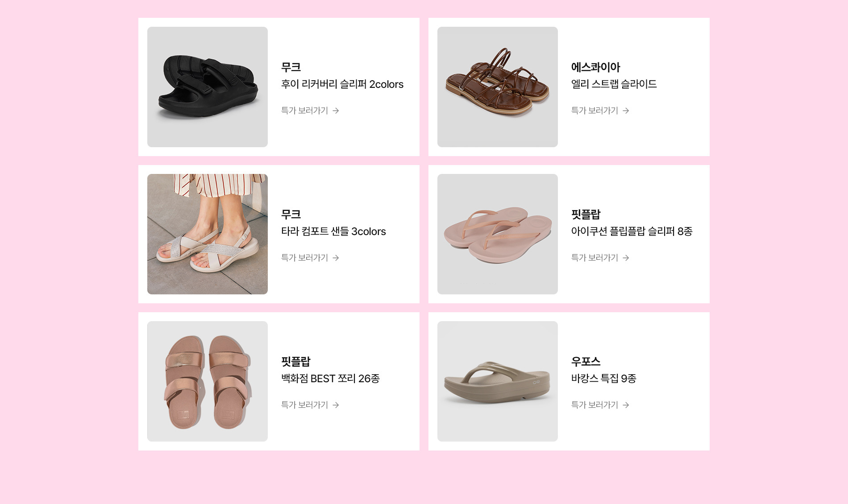
Task: Open rose gold 핏플랍 slide sandals image
Action: pos(208,381)
